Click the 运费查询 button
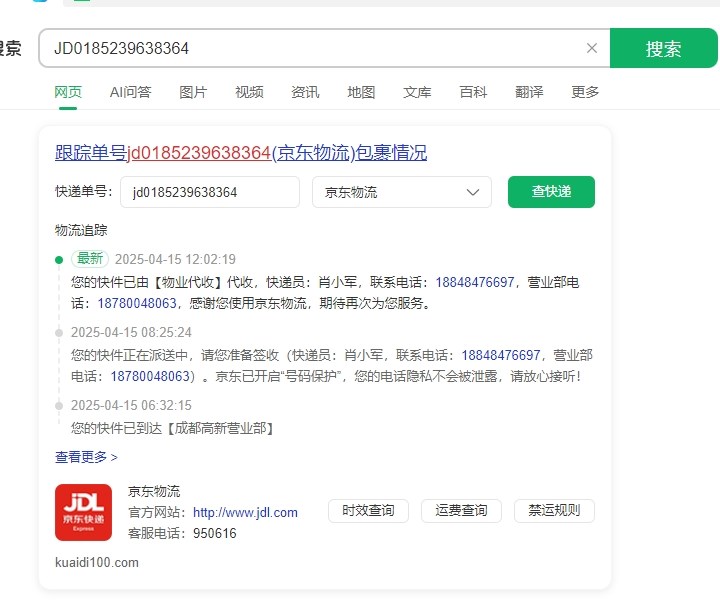This screenshot has width=720, height=602. [x=461, y=511]
